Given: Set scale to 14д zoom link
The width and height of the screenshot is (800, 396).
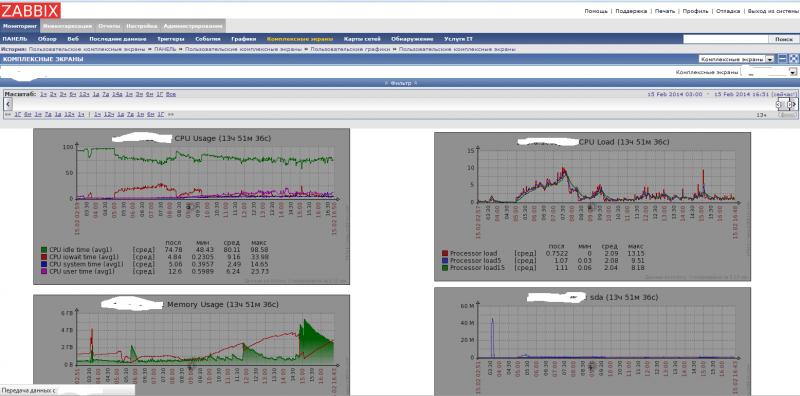Looking at the screenshot, I should point(117,94).
